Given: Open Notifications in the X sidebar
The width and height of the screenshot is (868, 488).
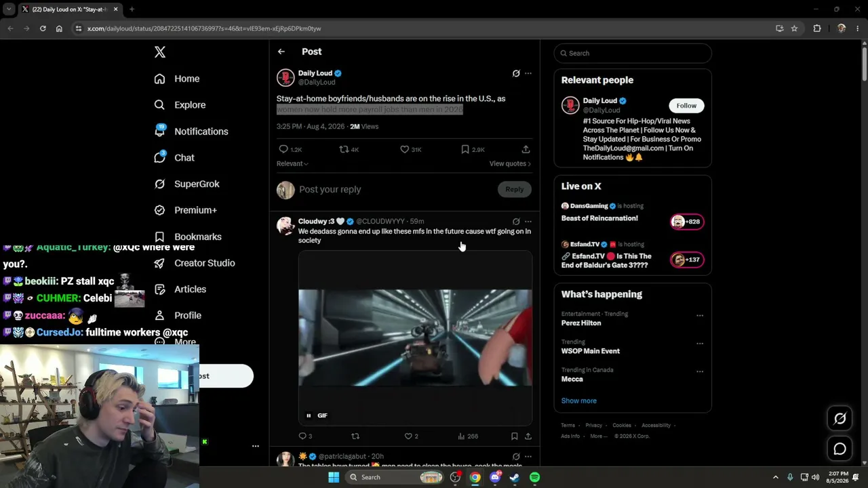Looking at the screenshot, I should (x=191, y=131).
